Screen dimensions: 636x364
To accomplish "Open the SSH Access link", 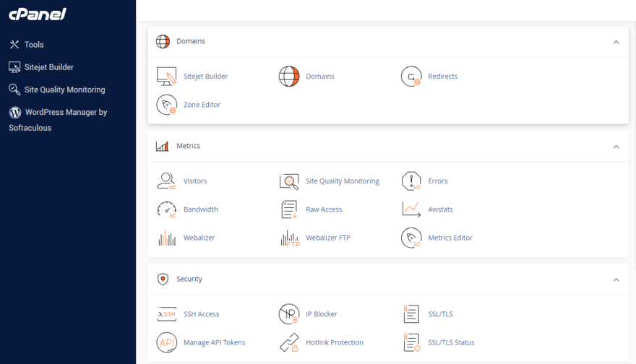I will 201,314.
